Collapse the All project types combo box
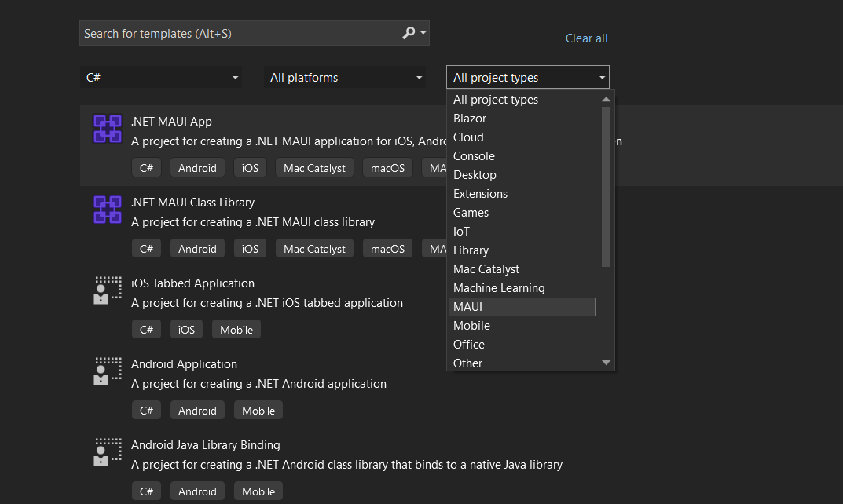The image size is (843, 504). (528, 78)
